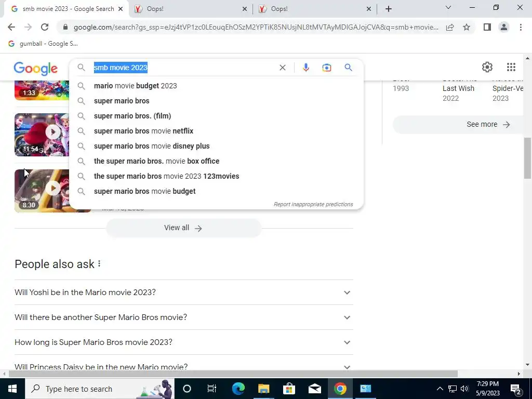532x399 pixels.
Task: Choose the plain super mario bros suggestion
Action: pyautogui.click(x=216, y=101)
